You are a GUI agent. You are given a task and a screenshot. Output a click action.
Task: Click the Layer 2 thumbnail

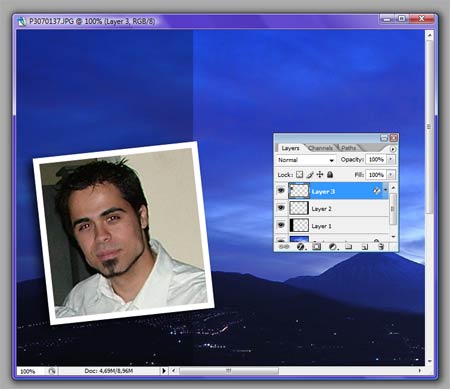[299, 208]
